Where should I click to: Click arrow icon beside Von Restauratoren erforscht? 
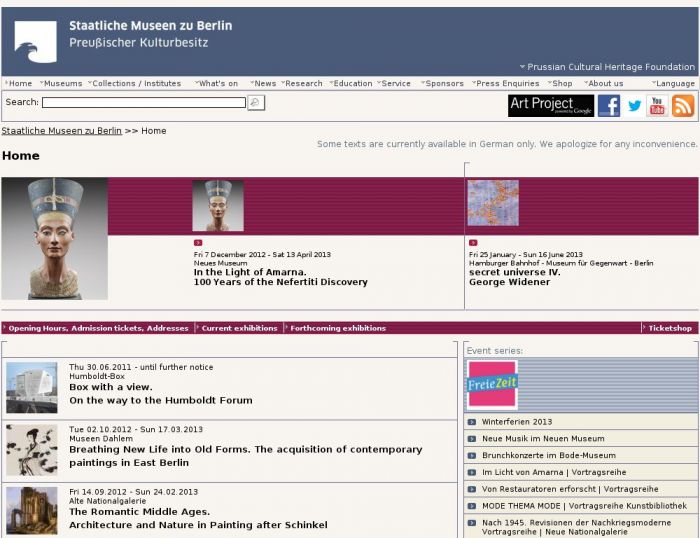pos(471,489)
